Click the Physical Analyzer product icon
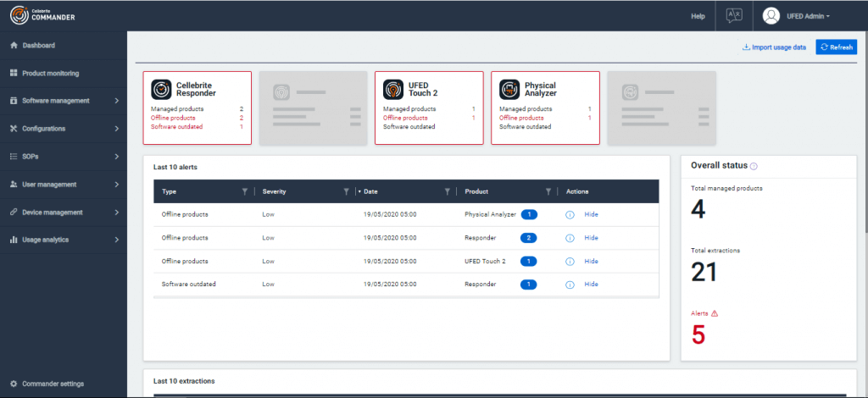The width and height of the screenshot is (868, 398). 509,89
